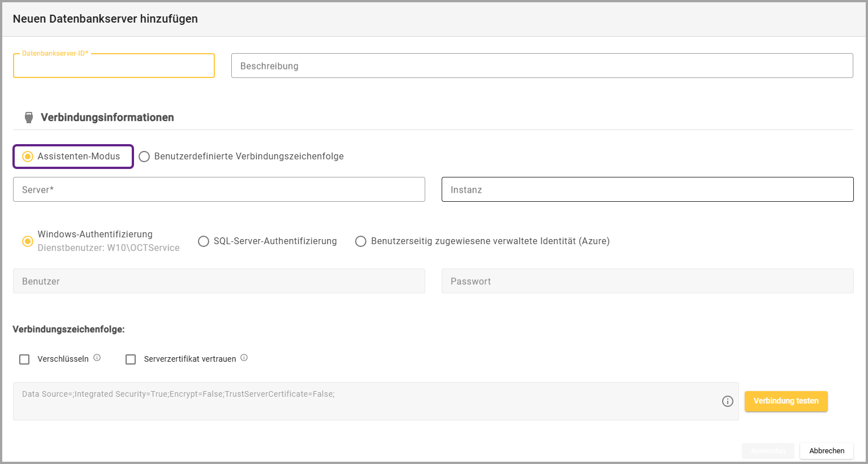The width and height of the screenshot is (868, 464).
Task: Select Benutzerdefinierte Verbindungszeichenfolge option
Action: [144, 157]
